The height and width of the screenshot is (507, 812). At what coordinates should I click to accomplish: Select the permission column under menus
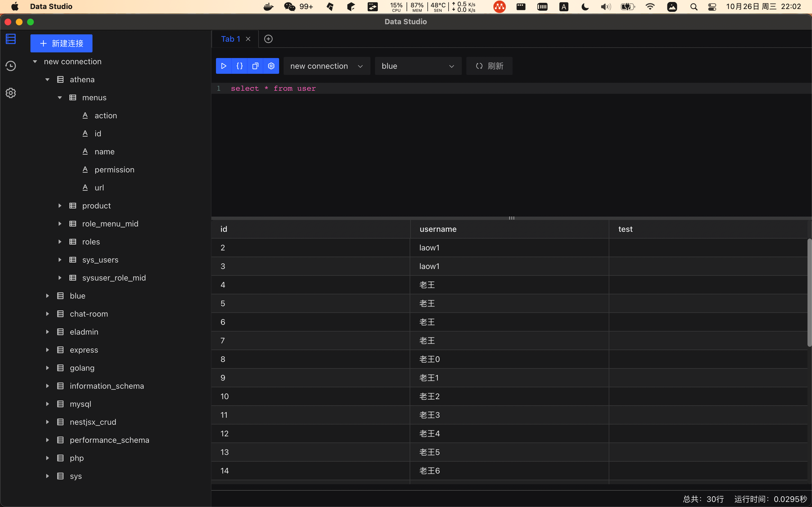pos(114,169)
